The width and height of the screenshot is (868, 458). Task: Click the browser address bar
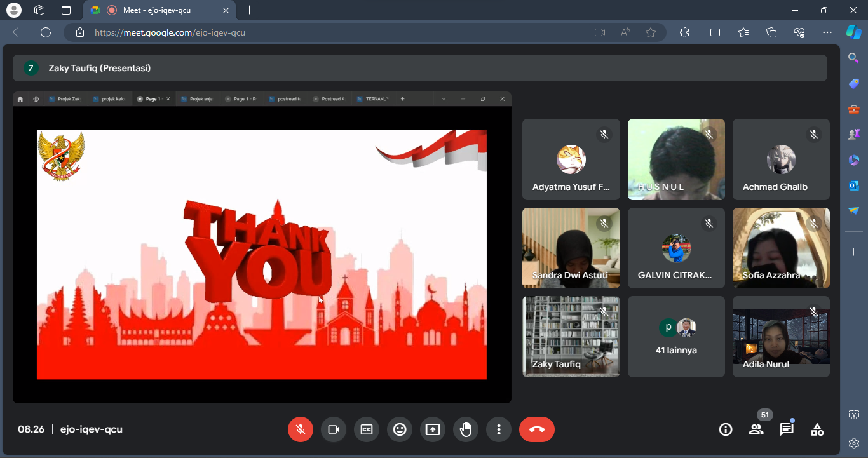click(330, 32)
